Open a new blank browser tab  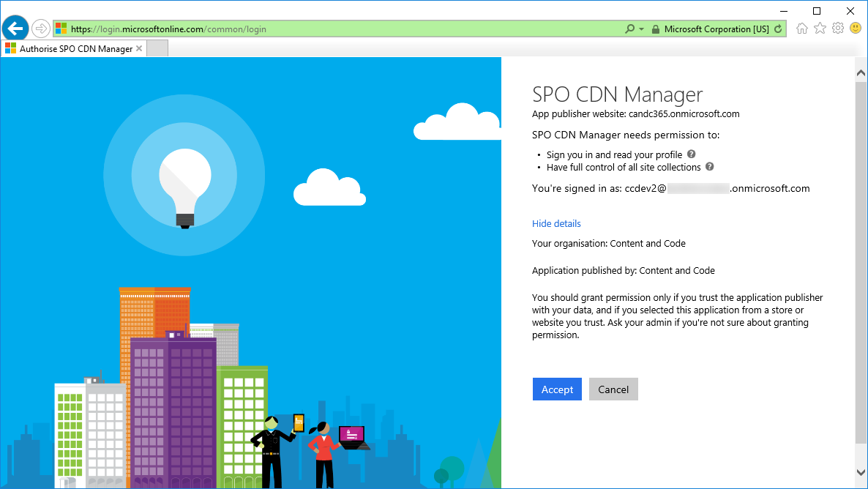pyautogui.click(x=157, y=49)
